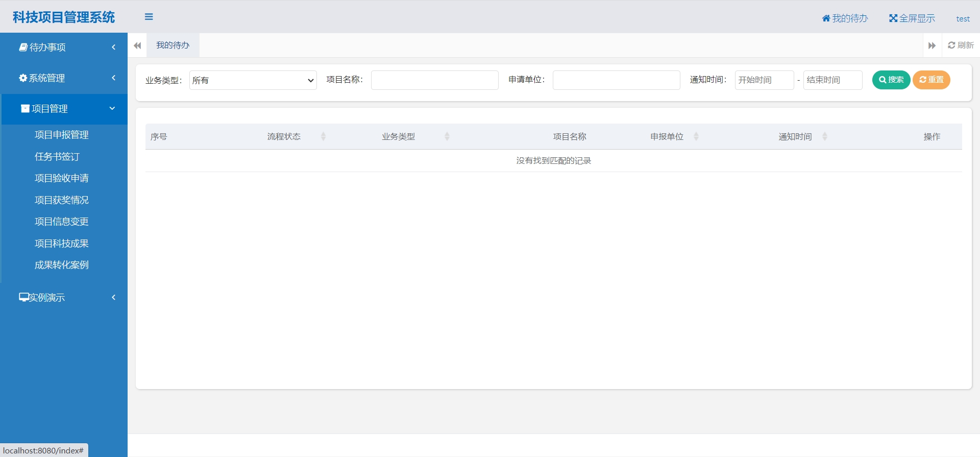This screenshot has height=457, width=980.
Task: Click the home icon beside 我的待办
Action: pyautogui.click(x=826, y=18)
